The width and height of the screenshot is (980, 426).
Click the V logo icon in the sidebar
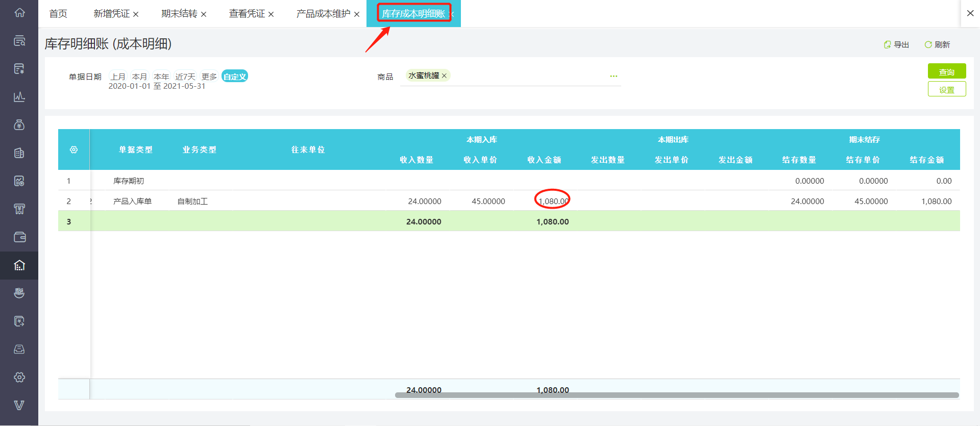(19, 405)
